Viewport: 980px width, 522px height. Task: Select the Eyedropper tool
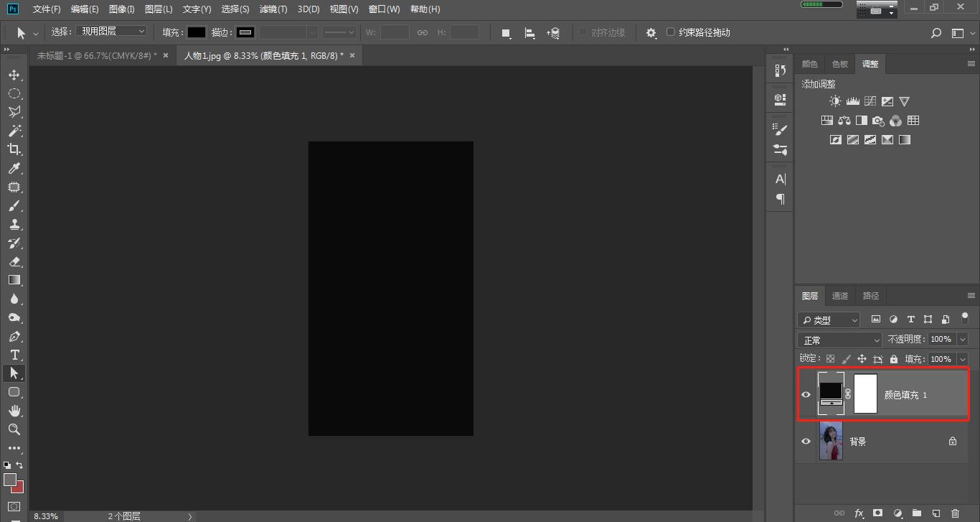14,168
